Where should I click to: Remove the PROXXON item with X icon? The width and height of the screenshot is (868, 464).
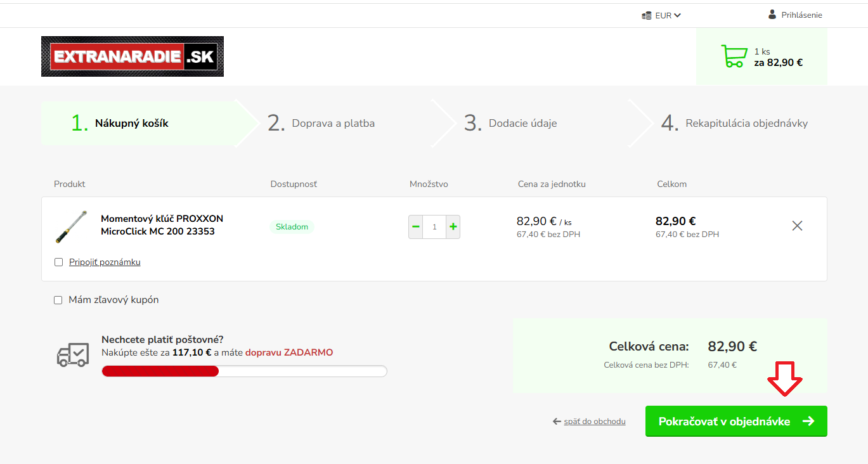[x=797, y=226]
